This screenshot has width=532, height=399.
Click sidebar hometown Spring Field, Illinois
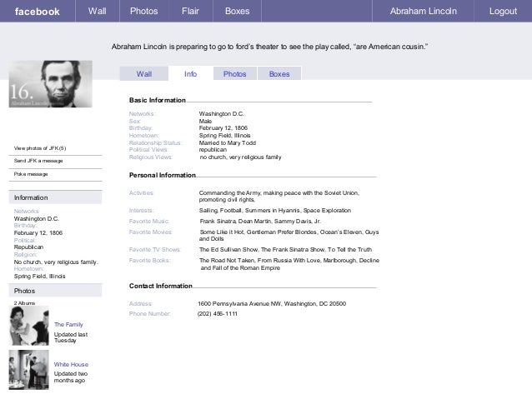click(x=40, y=277)
